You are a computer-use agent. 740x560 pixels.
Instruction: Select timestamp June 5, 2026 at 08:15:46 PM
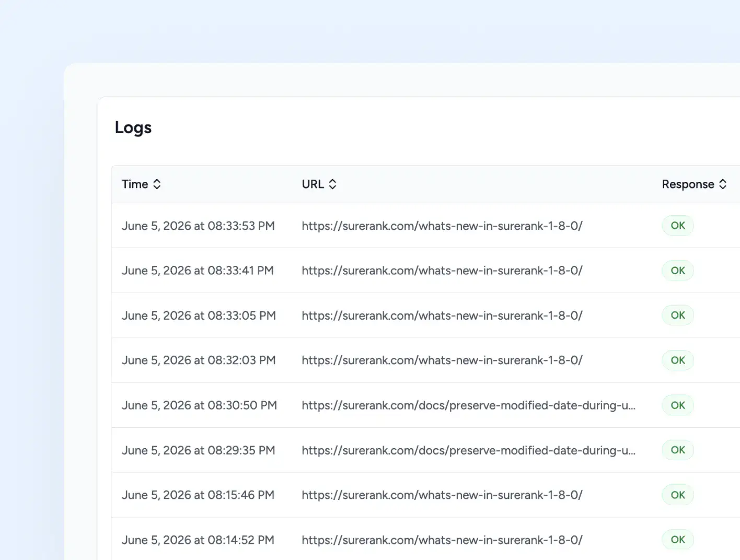coord(198,495)
